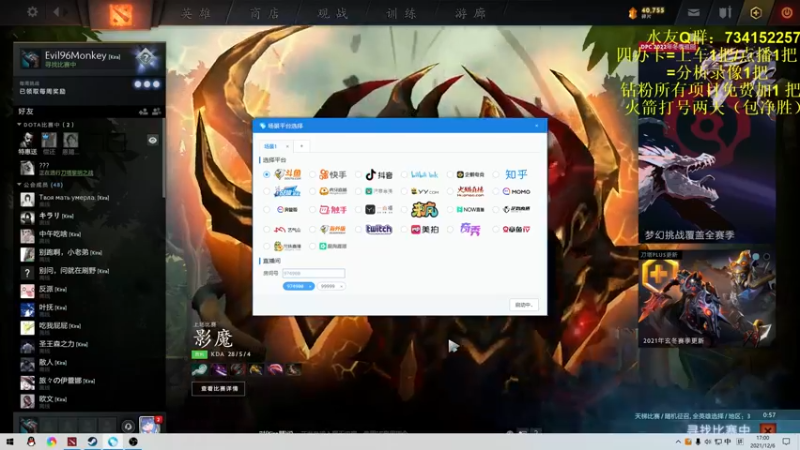Toggle the spectate eye icon
800x450 pixels.
(153, 140)
